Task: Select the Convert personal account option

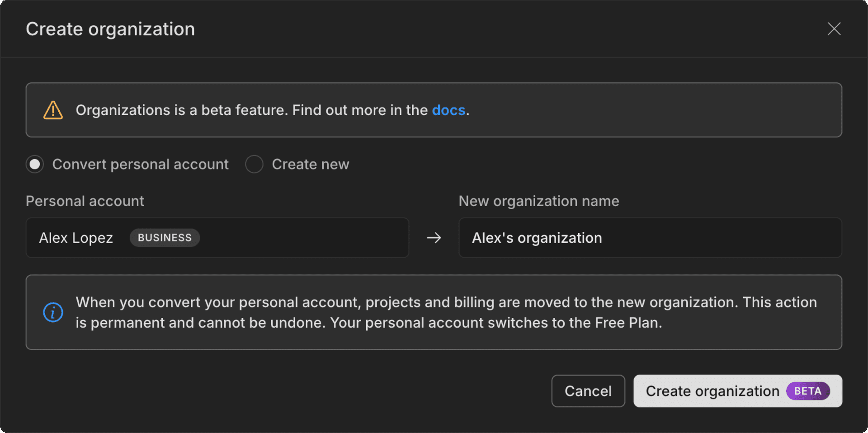Action: [x=127, y=164]
